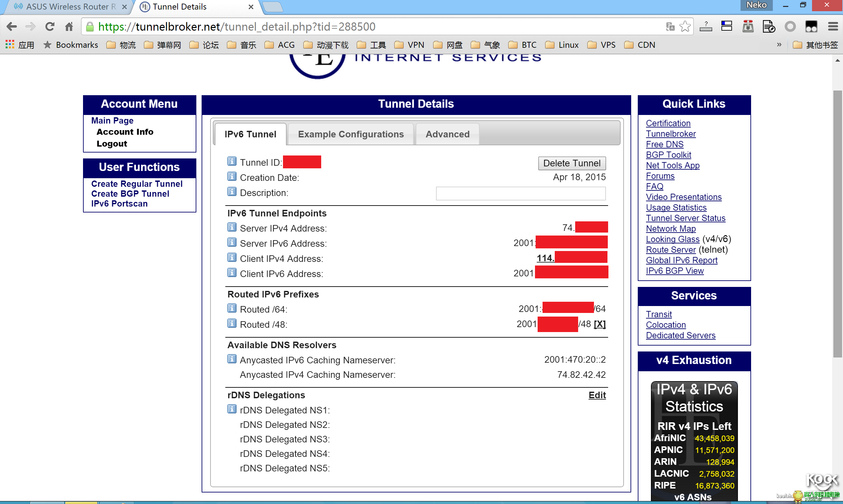
Task: Open the BGP Toolkit quick link
Action: coord(668,155)
